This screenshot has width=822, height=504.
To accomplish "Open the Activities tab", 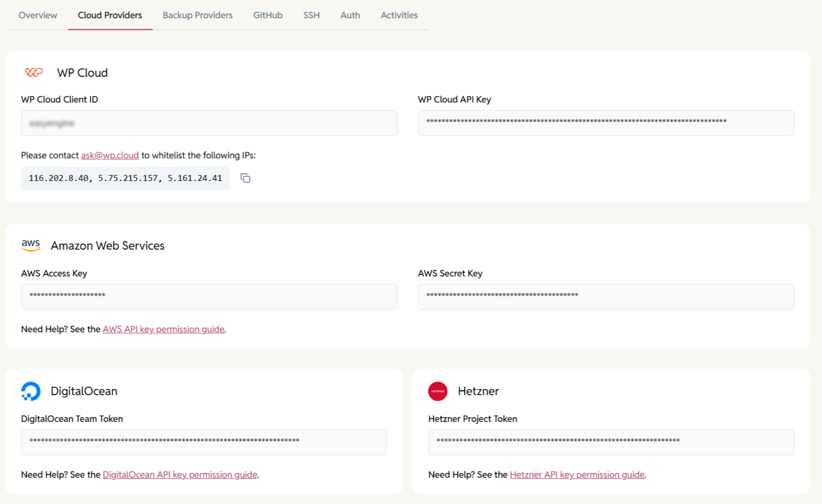I will point(399,15).
